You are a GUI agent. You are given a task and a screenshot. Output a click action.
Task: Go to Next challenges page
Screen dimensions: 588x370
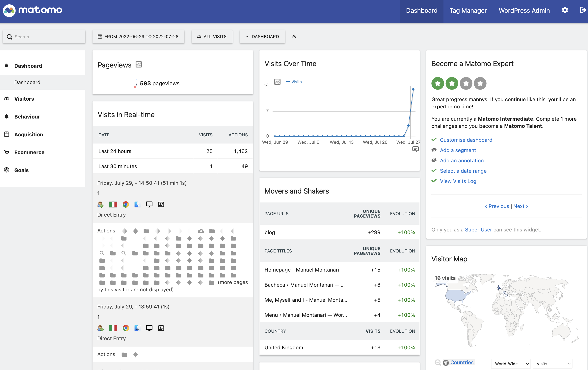521,206
